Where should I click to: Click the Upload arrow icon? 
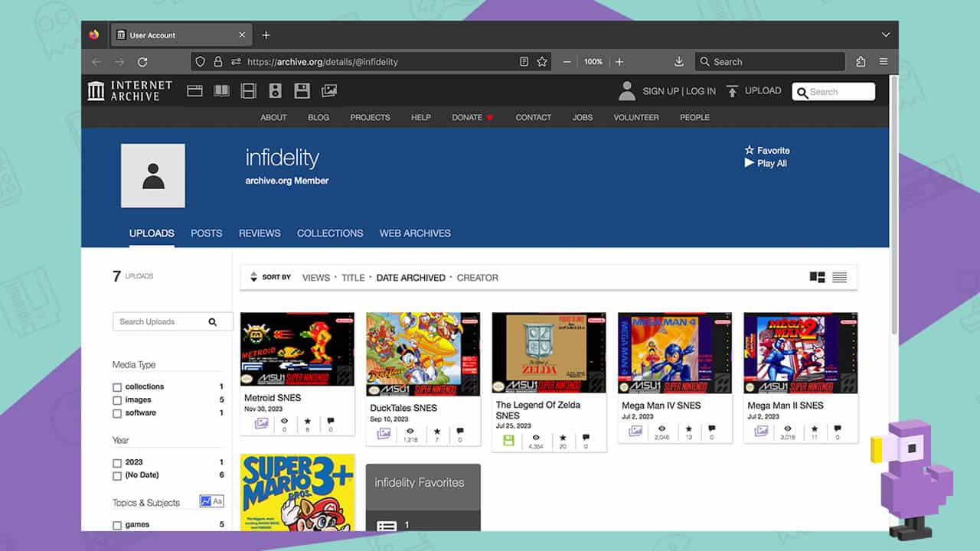click(732, 91)
